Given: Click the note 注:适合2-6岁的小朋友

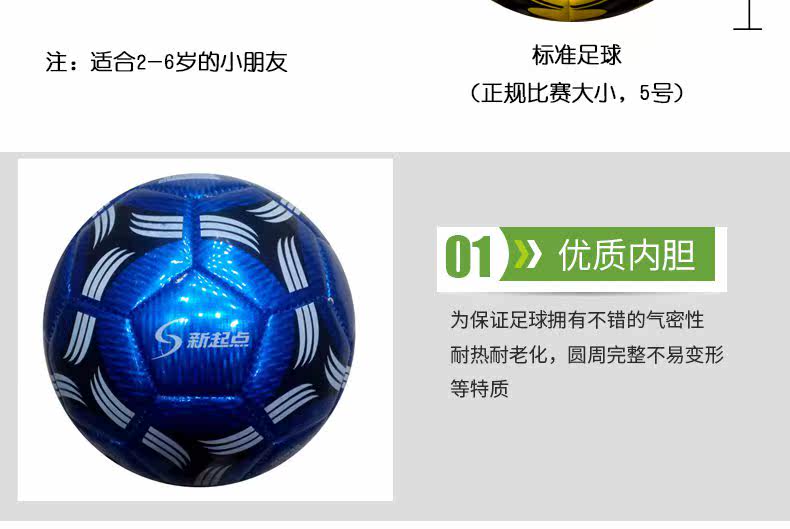Looking at the screenshot, I should tap(167, 62).
